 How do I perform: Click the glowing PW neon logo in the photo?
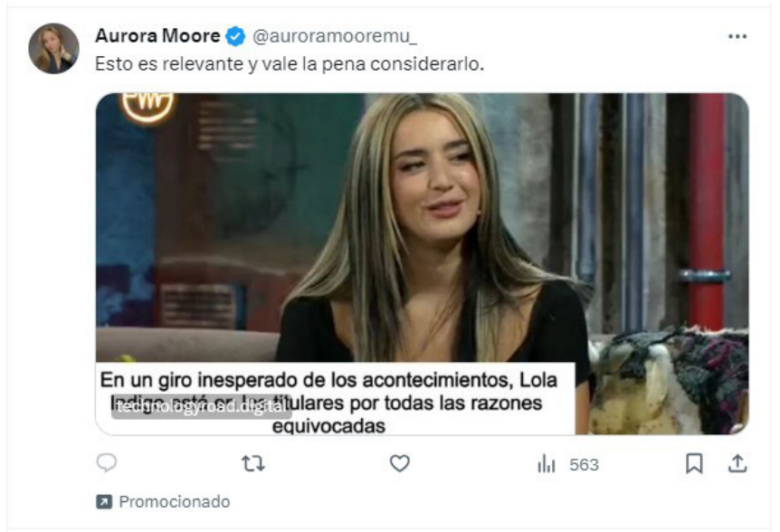coord(147,106)
